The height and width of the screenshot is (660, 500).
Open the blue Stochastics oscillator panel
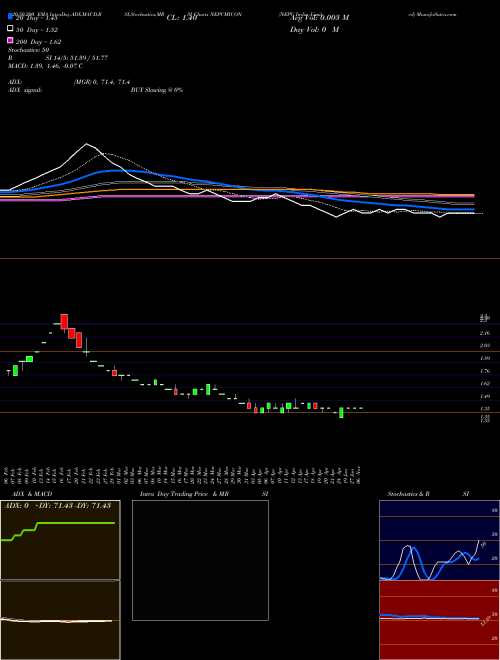[439, 540]
